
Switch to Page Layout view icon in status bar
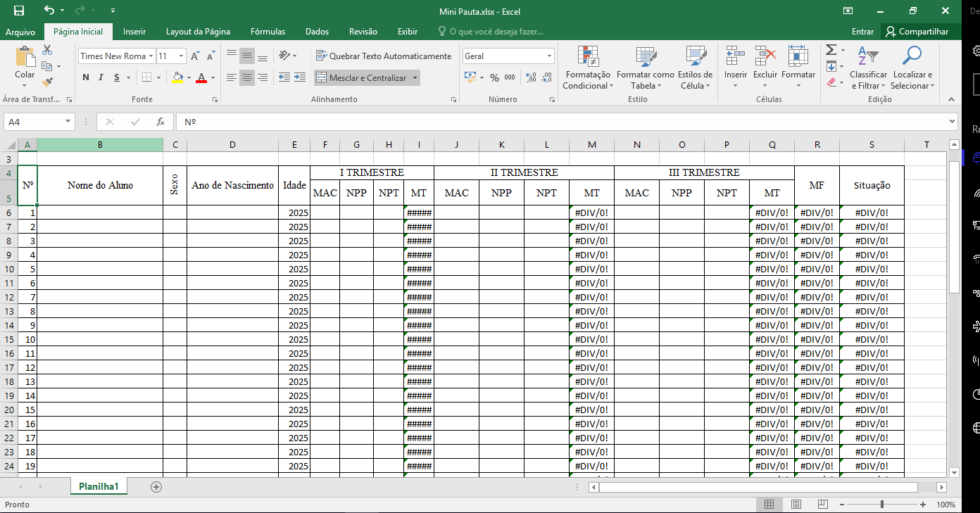796,505
